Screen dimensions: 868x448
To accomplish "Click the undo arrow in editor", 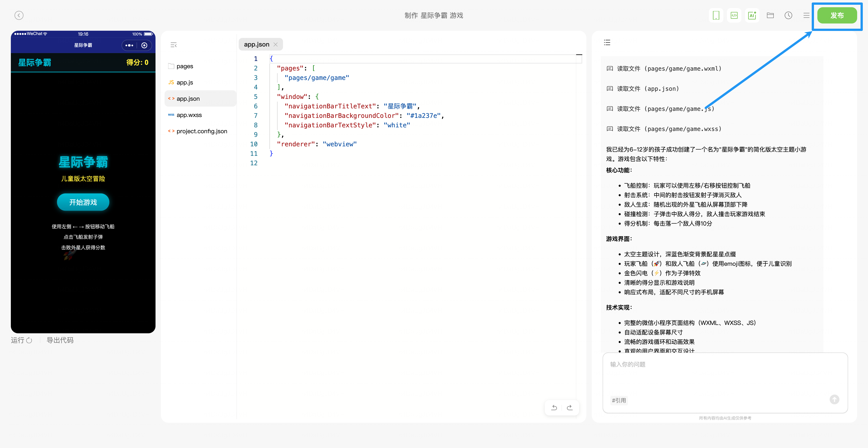I will [x=554, y=408].
